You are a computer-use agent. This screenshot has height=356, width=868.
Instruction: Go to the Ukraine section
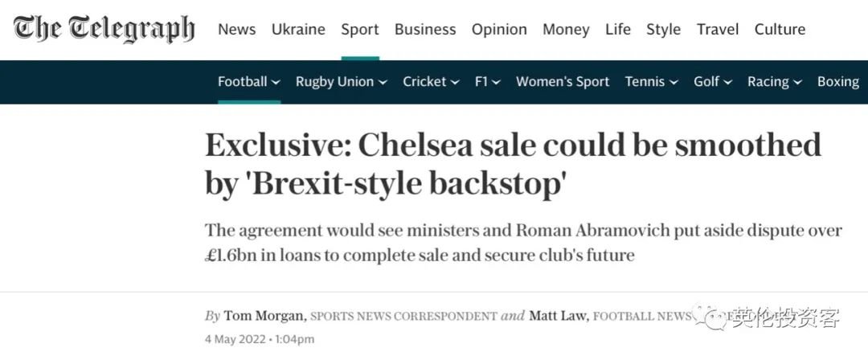coord(298,30)
